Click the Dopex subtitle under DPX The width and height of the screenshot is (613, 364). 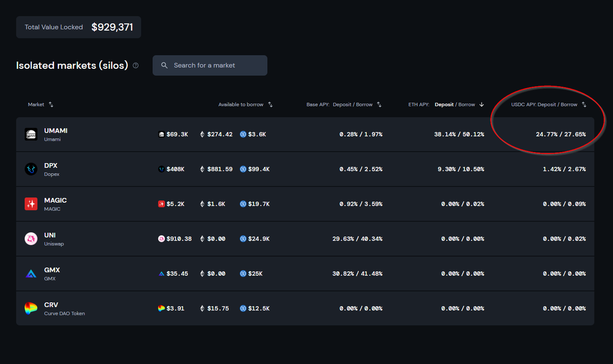pyautogui.click(x=52, y=175)
